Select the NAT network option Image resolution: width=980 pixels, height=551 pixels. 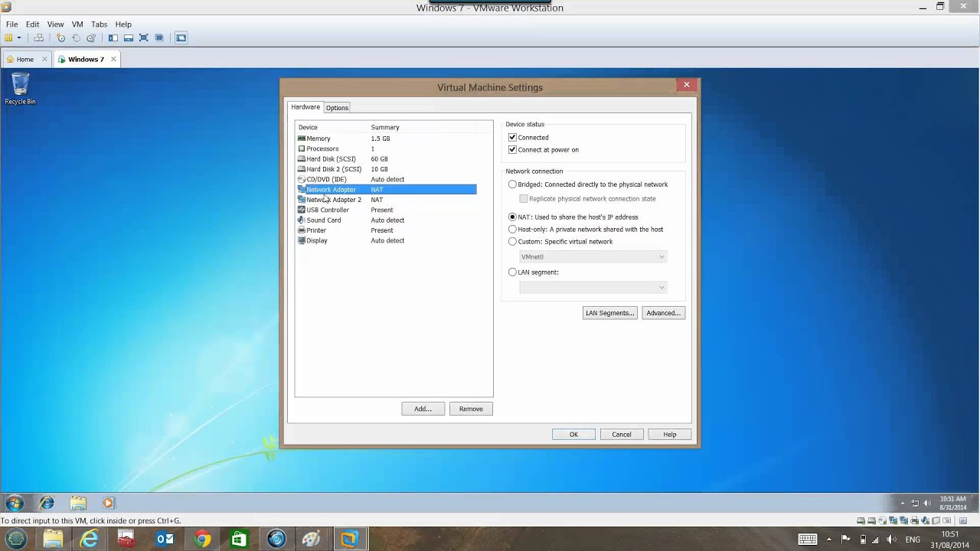(x=512, y=217)
